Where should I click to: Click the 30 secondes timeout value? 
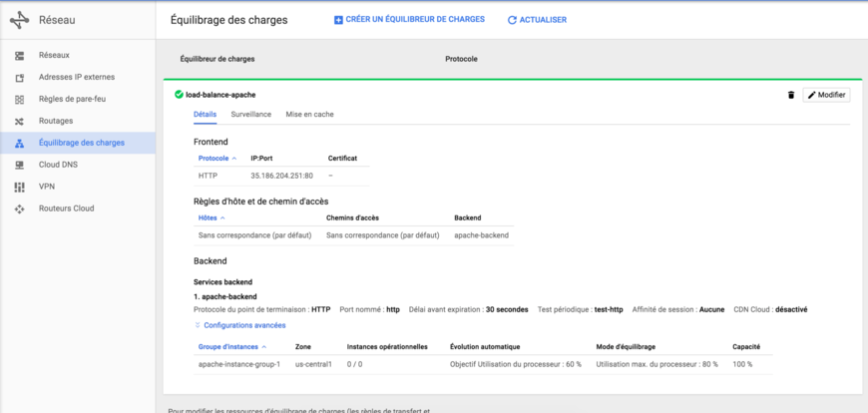507,309
